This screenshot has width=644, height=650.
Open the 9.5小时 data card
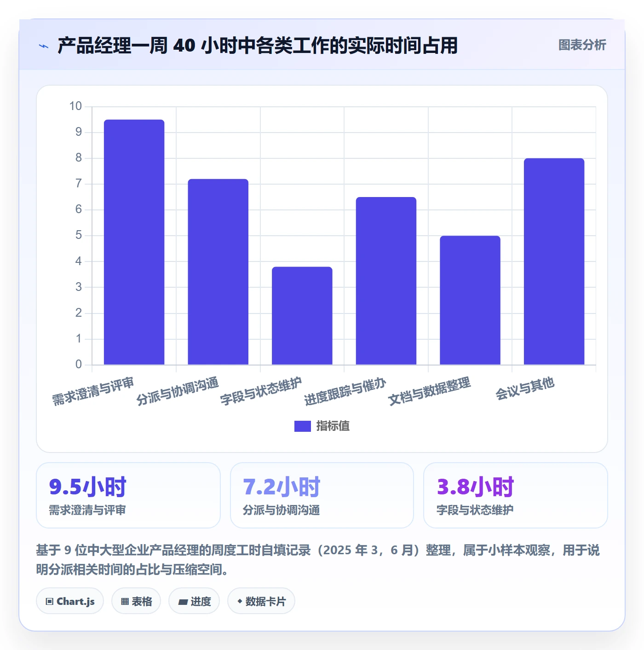(x=128, y=495)
